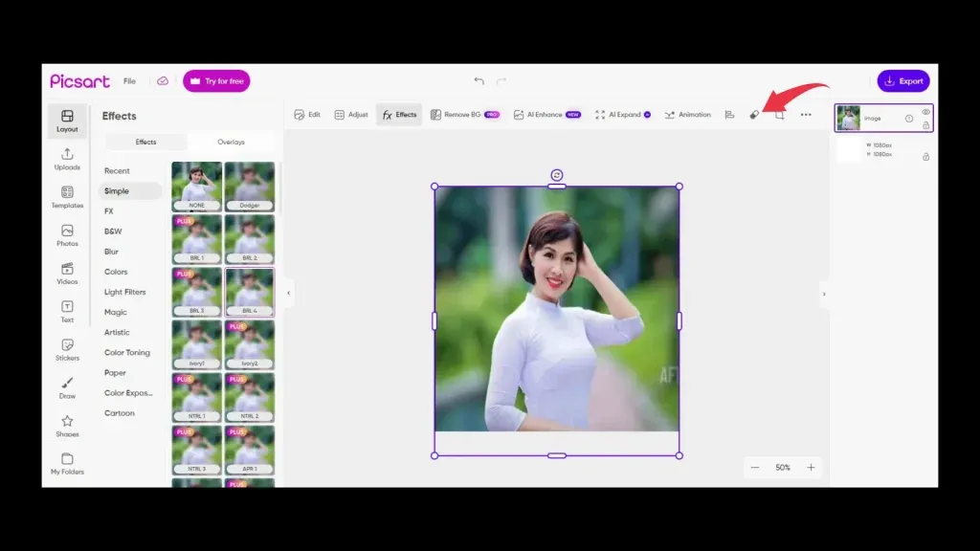Select the Magic effects category

(116, 313)
